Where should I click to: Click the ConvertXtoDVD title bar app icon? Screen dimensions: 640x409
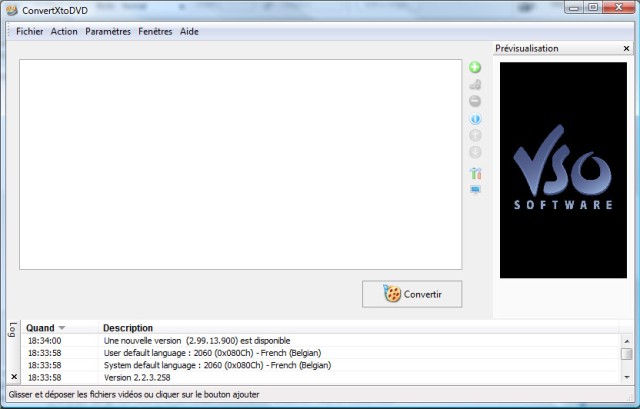[12, 10]
